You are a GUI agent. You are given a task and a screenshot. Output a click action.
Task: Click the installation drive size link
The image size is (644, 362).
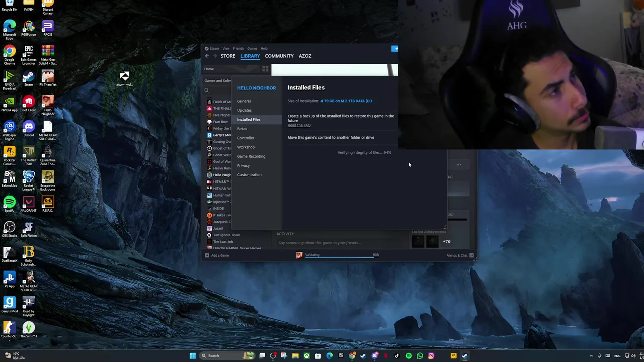(x=346, y=101)
